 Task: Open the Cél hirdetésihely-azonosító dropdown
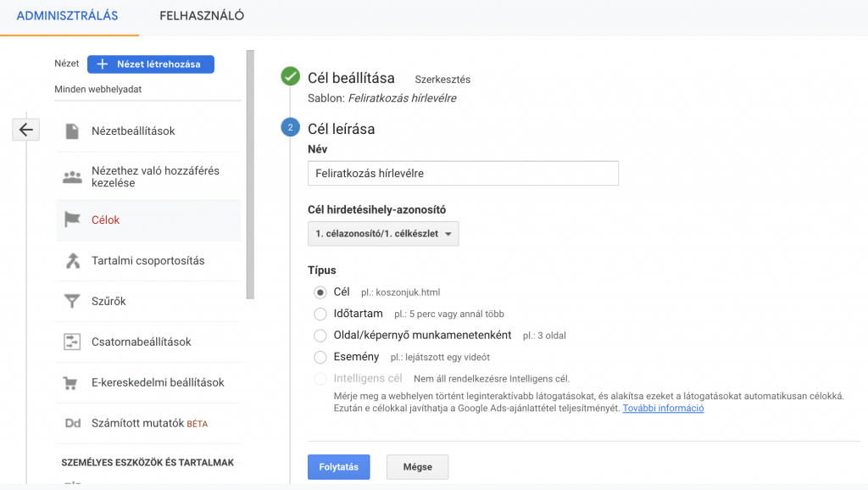pos(383,234)
